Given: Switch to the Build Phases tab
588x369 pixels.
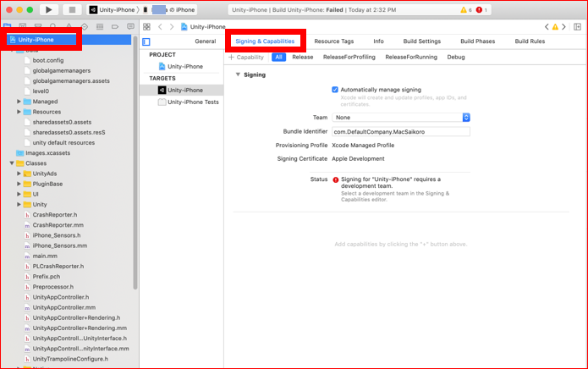Looking at the screenshot, I should click(478, 41).
